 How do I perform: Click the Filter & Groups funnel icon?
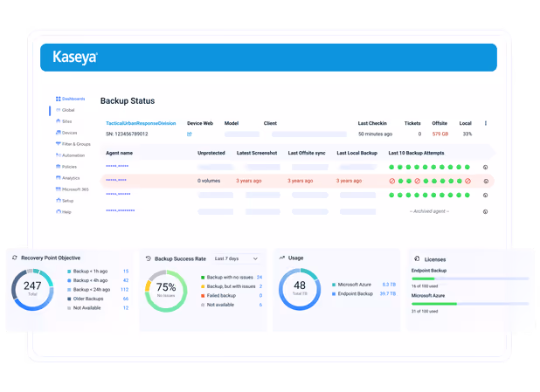point(59,144)
